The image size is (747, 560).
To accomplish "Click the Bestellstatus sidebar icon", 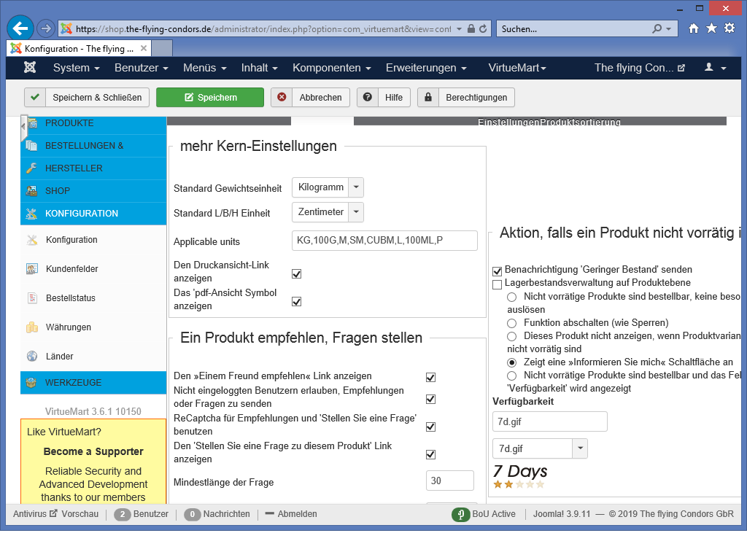I will coord(32,298).
